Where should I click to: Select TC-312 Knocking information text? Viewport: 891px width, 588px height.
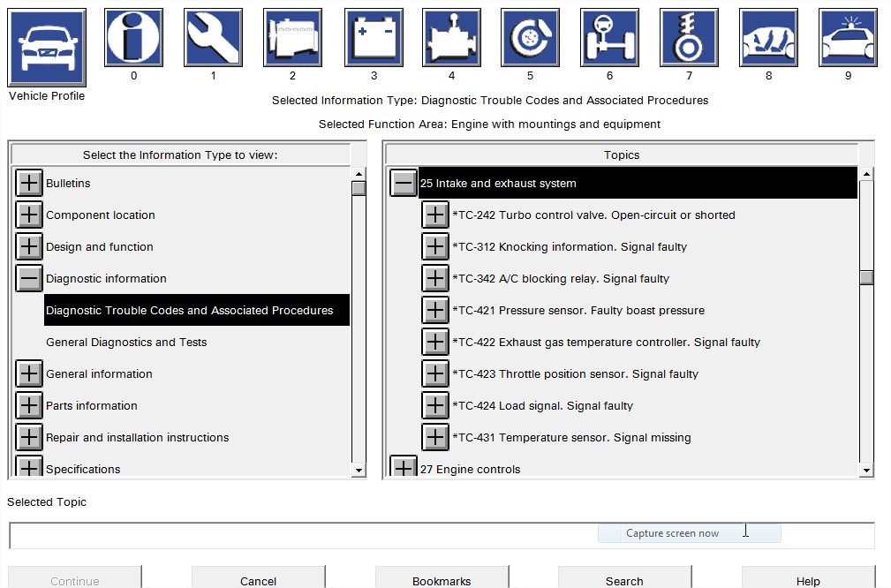[570, 246]
